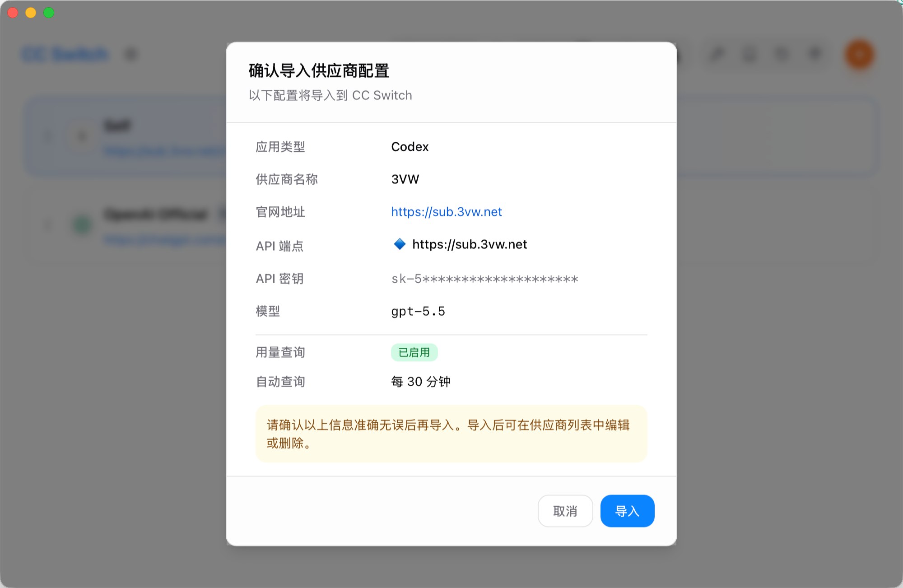Viewport: 903px width, 588px height.
Task: Enter fullscreen with the green button
Action: pos(49,13)
